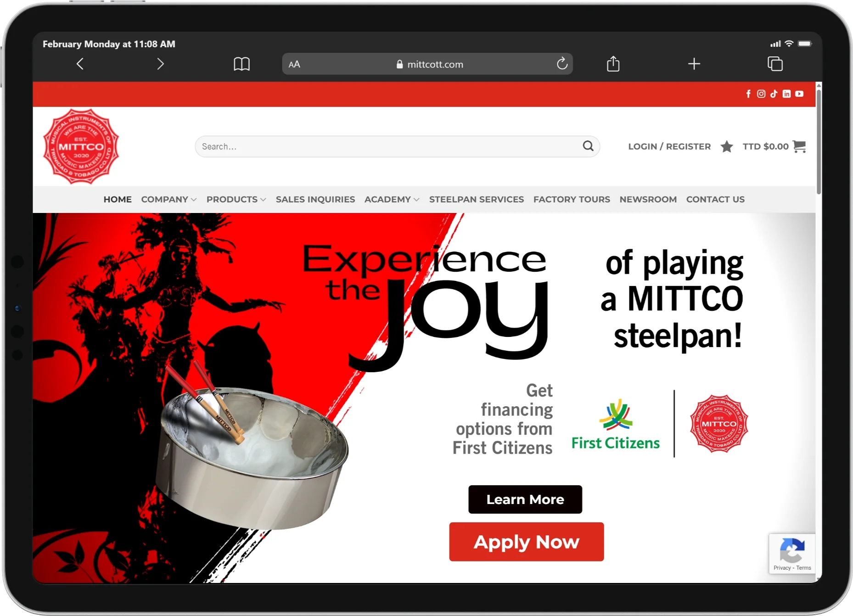Viewport: 853px width, 616px height.
Task: Go to the FACTORY TOURS menu item
Action: (x=572, y=200)
